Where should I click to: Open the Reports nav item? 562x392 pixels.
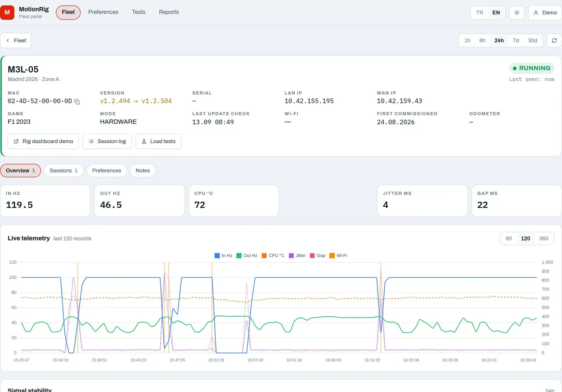coord(169,12)
